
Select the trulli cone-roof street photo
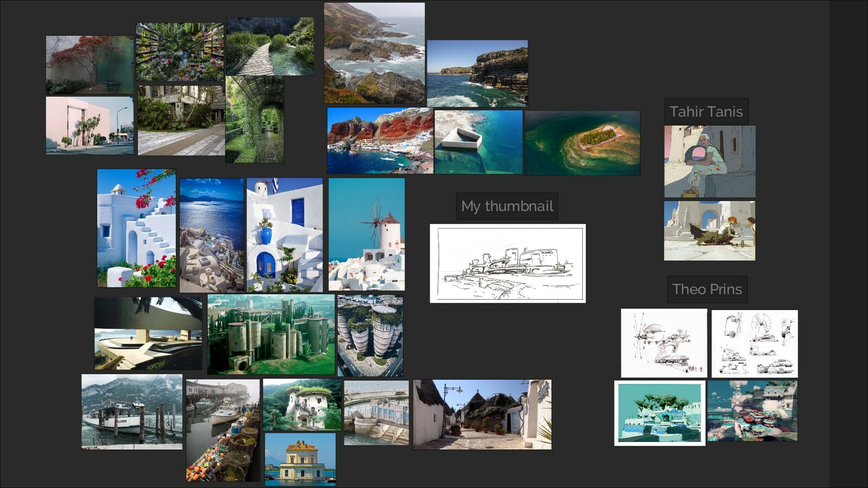click(482, 414)
